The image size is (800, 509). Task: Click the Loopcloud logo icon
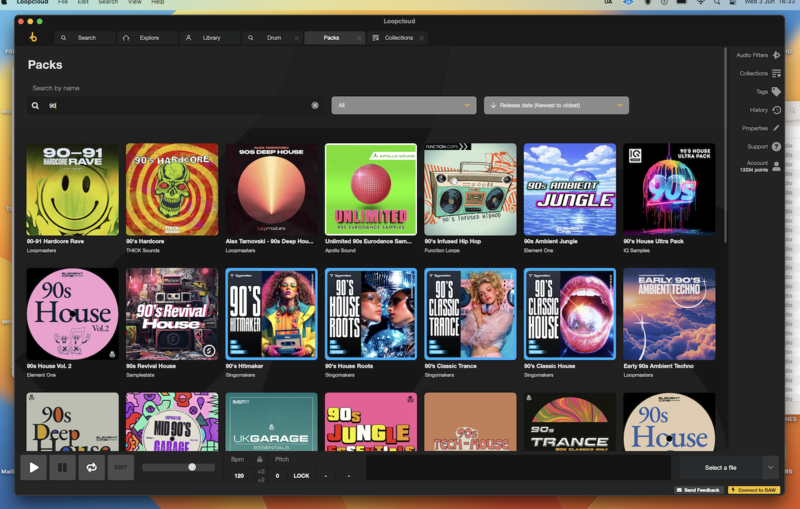pyautogui.click(x=33, y=37)
